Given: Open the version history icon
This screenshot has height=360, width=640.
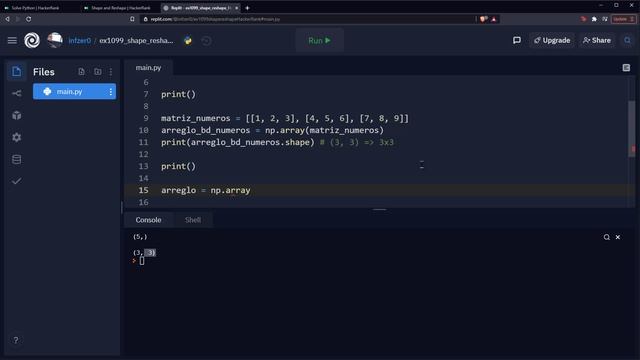Looking at the screenshot, I should 207,41.
